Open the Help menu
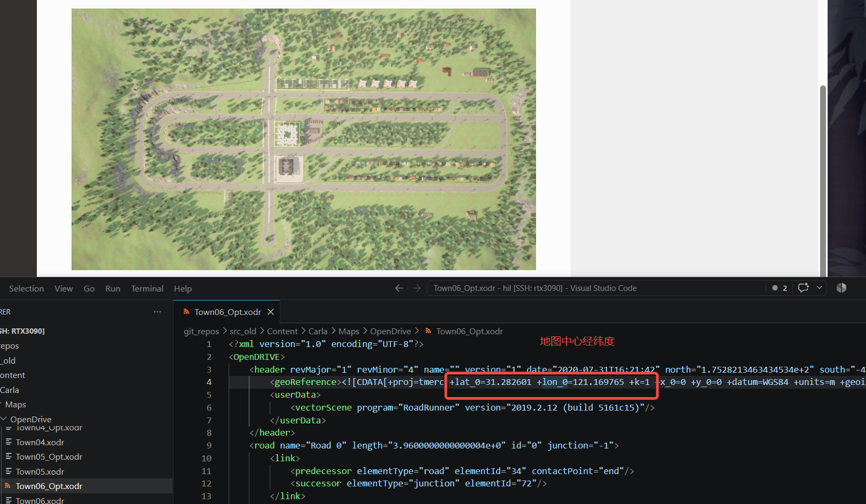This screenshot has height=504, width=866. [x=183, y=288]
